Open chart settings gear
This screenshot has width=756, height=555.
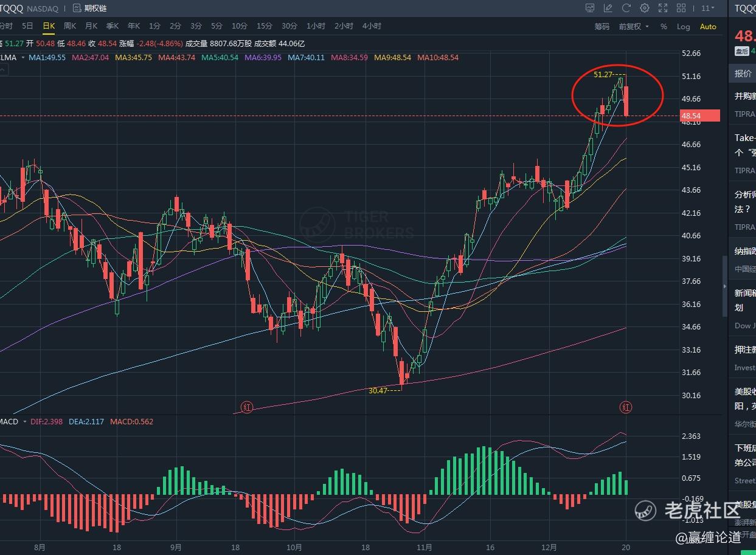(645, 9)
